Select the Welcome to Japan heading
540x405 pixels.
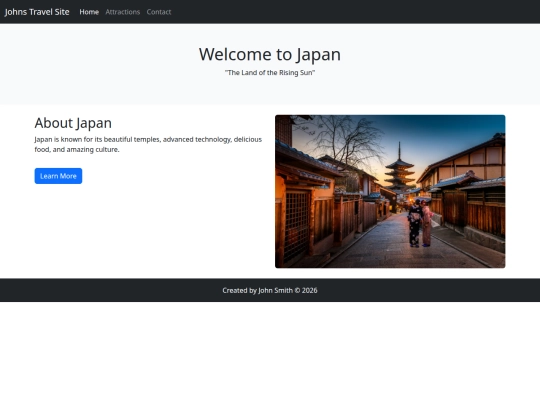click(270, 54)
